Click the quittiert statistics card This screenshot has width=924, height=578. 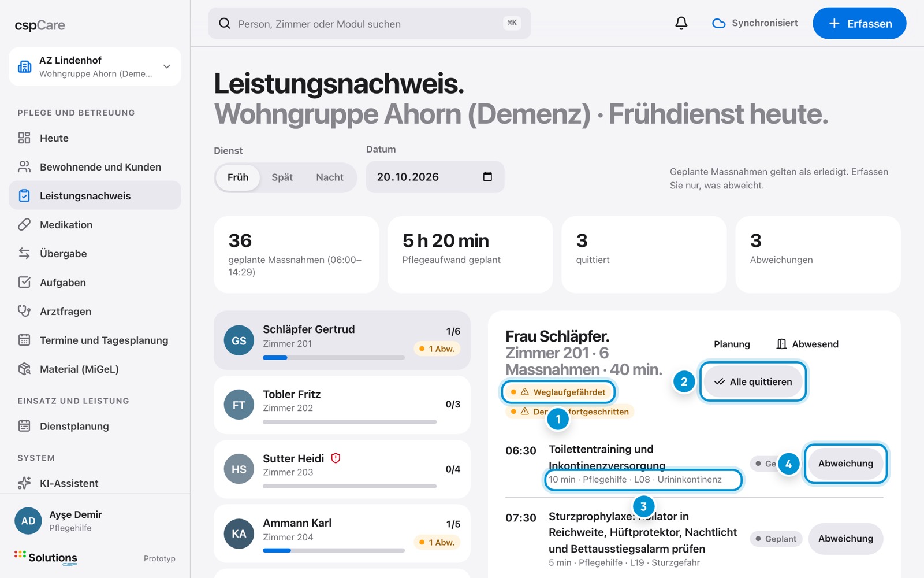(644, 254)
